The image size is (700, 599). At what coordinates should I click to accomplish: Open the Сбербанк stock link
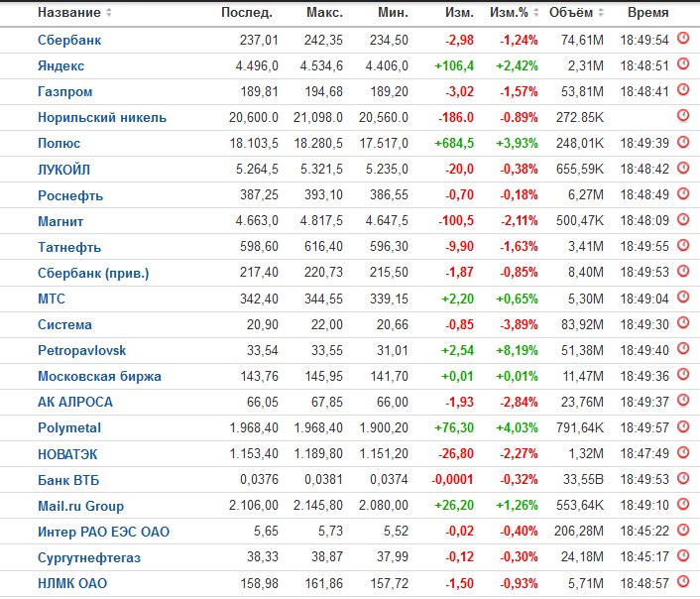69,41
